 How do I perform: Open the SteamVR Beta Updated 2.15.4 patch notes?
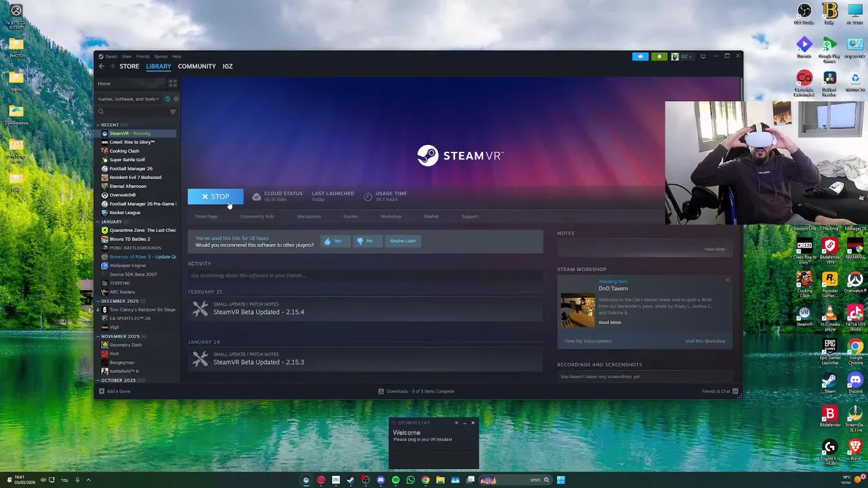pos(258,312)
